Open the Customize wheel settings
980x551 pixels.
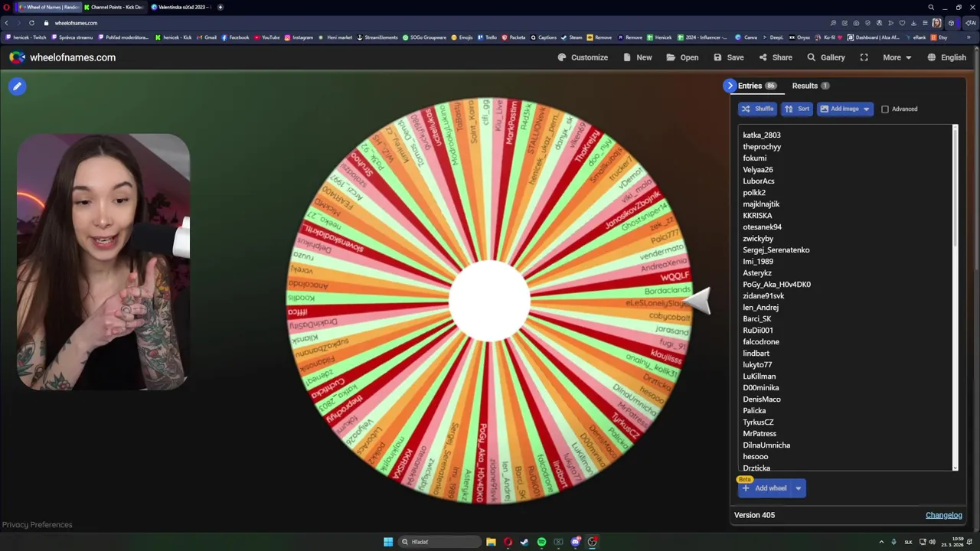(x=583, y=57)
